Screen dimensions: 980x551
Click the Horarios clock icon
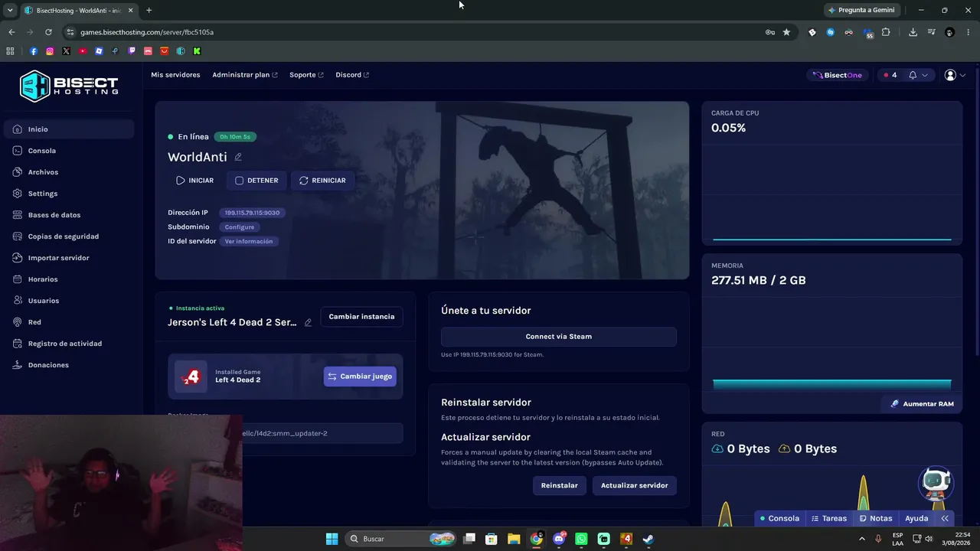[18, 279]
